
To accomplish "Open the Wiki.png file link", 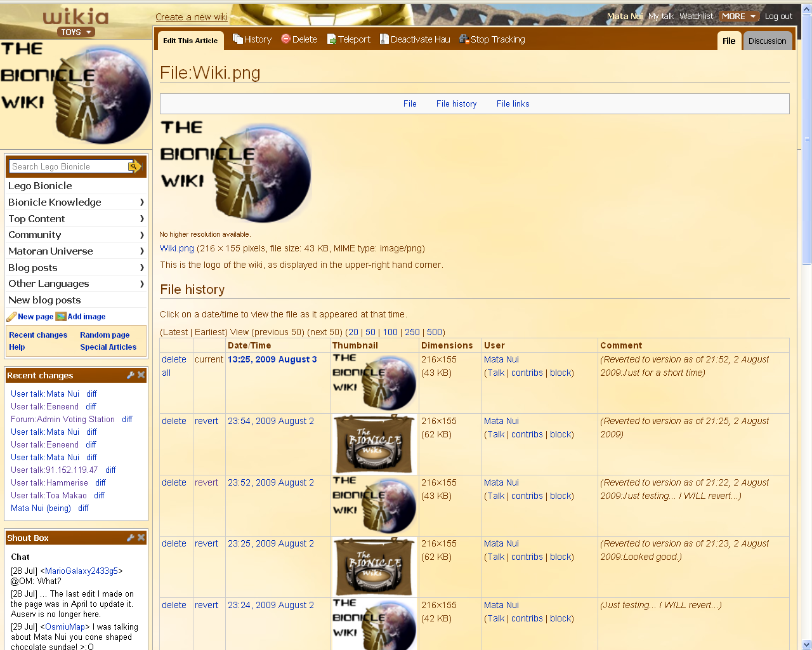I will pyautogui.click(x=177, y=249).
